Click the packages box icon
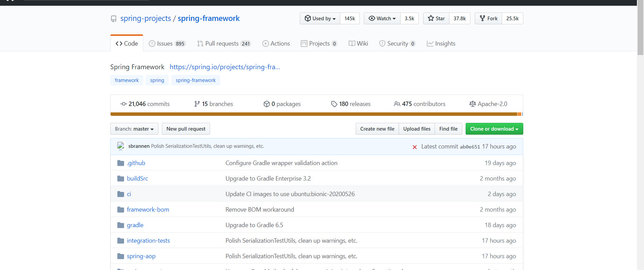The image size is (644, 270). point(267,104)
